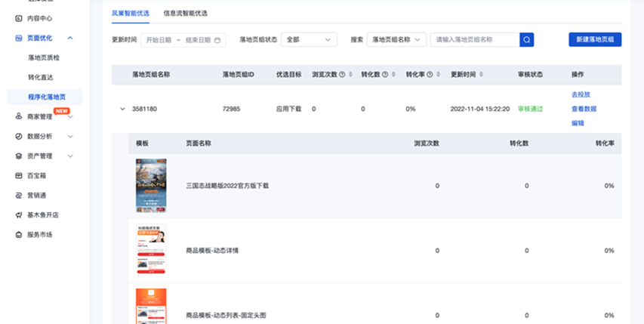This screenshot has width=644, height=324.
Task: Select 落地页质检 in the sidebar
Action: click(x=45, y=57)
